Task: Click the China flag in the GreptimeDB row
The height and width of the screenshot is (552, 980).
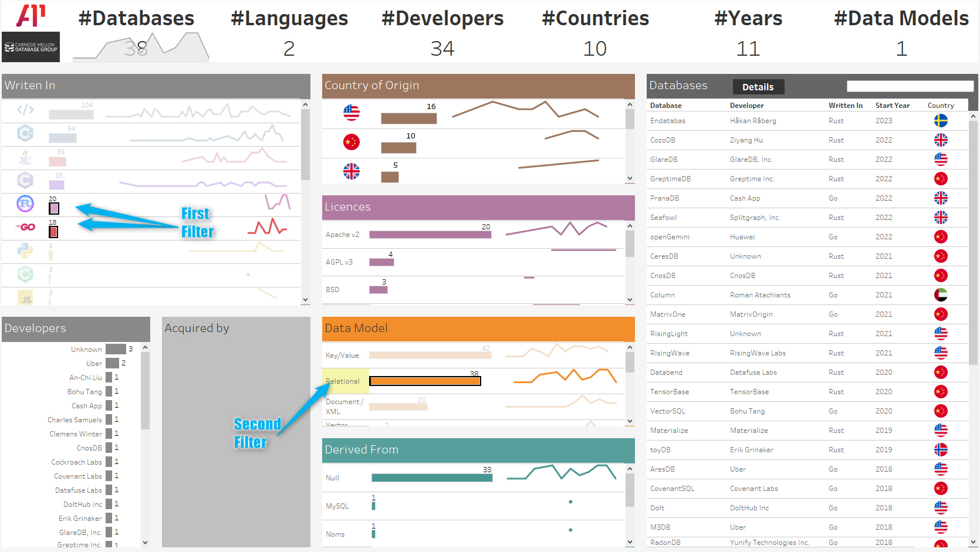Action: pos(941,179)
